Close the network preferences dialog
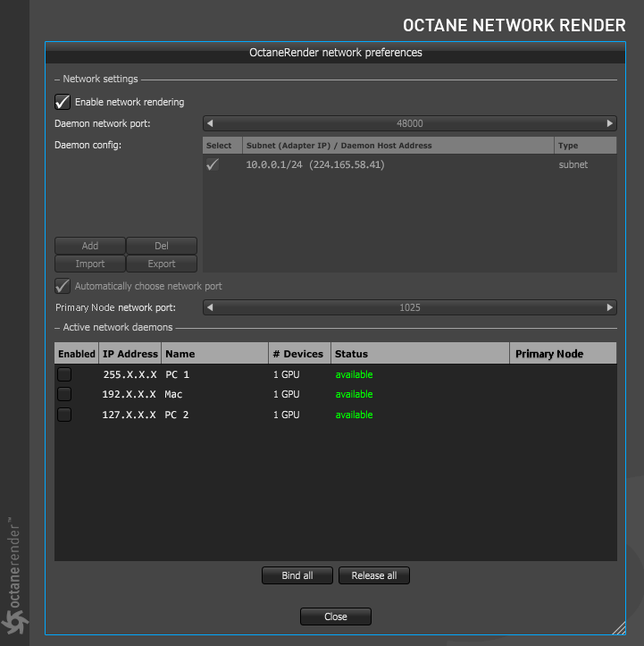Screen dimensions: 644x646 pyautogui.click(x=336, y=617)
